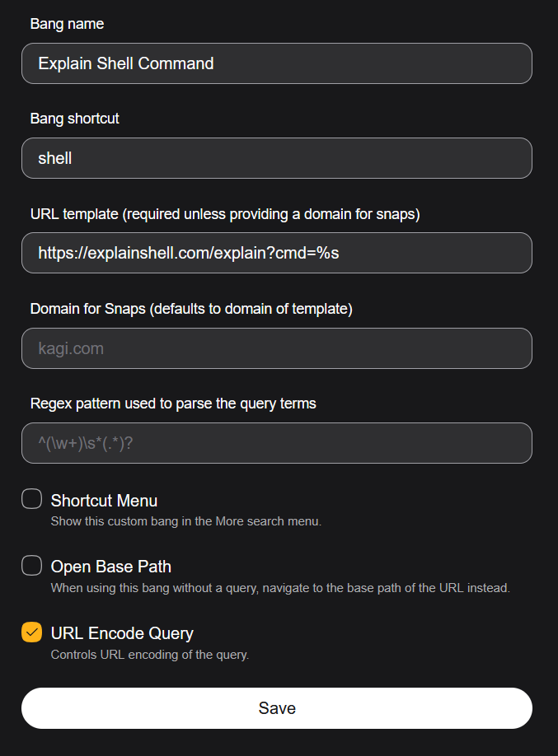
Task: Click the URL template field with explainshell link
Action: pos(277,253)
